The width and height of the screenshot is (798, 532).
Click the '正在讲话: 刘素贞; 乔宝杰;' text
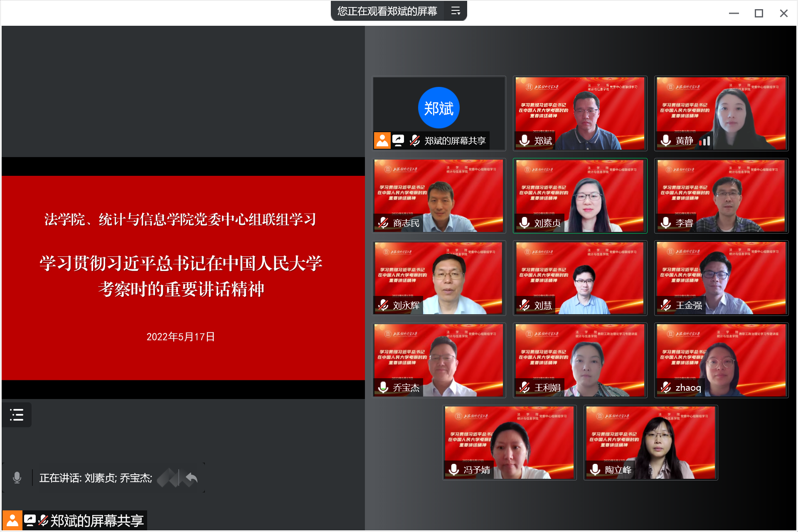[x=96, y=478]
